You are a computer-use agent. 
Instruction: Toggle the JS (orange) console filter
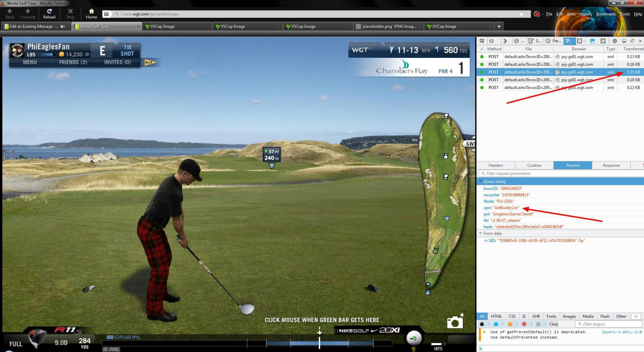coord(510,324)
